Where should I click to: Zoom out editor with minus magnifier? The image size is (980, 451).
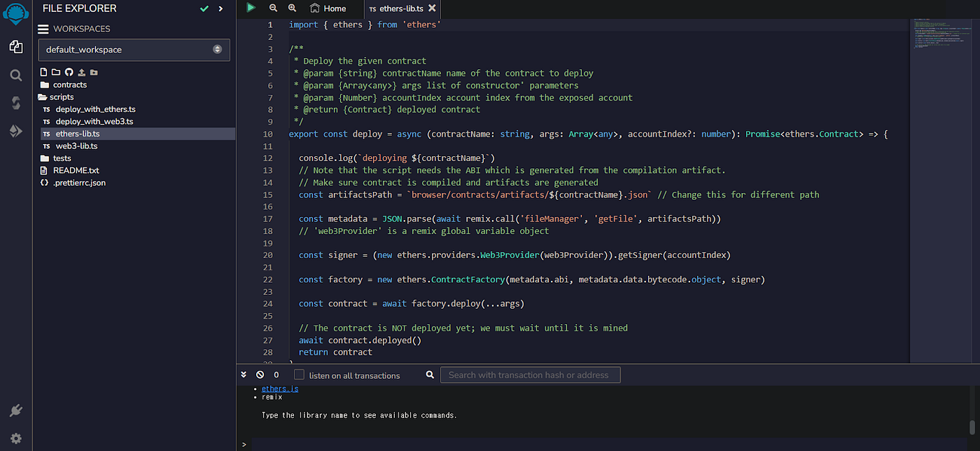(x=273, y=8)
